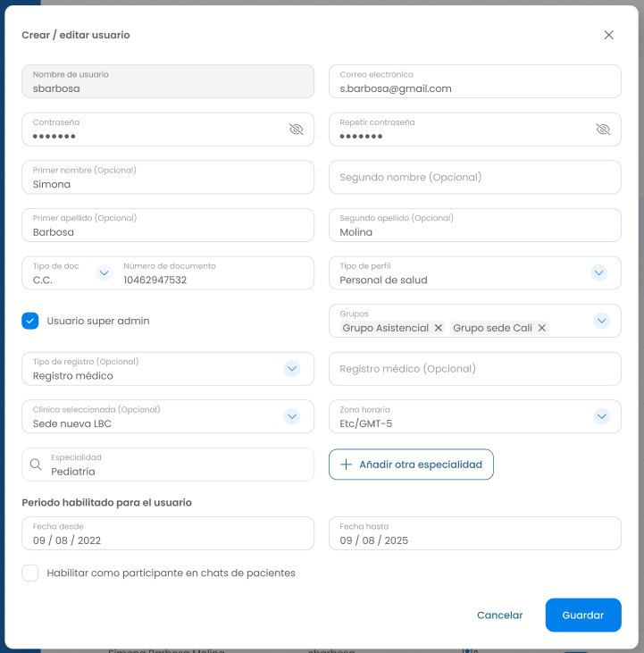Expand the Tipo de perfil dropdown
The height and width of the screenshot is (653, 644).
click(x=598, y=272)
